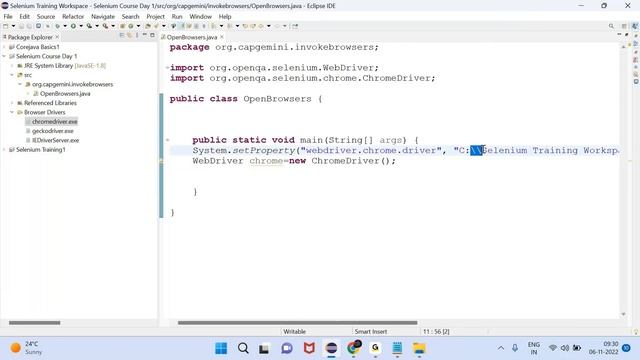Open the Windows Start menu

pos(221,349)
